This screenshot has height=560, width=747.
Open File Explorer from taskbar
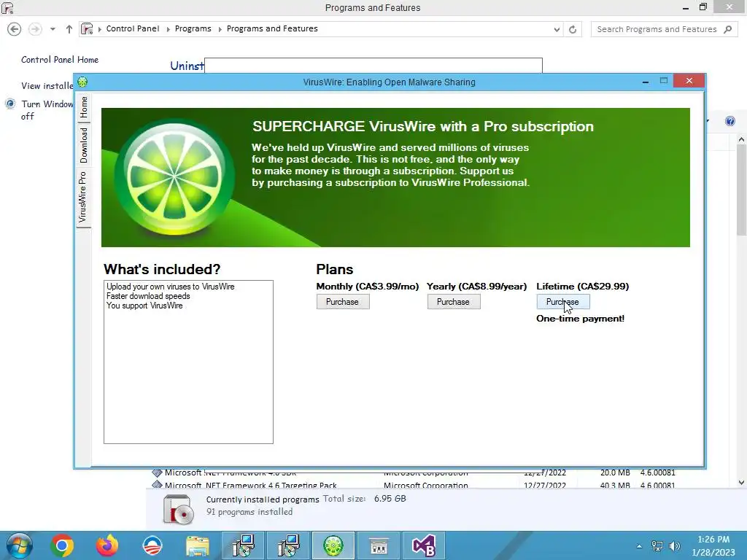(197, 546)
